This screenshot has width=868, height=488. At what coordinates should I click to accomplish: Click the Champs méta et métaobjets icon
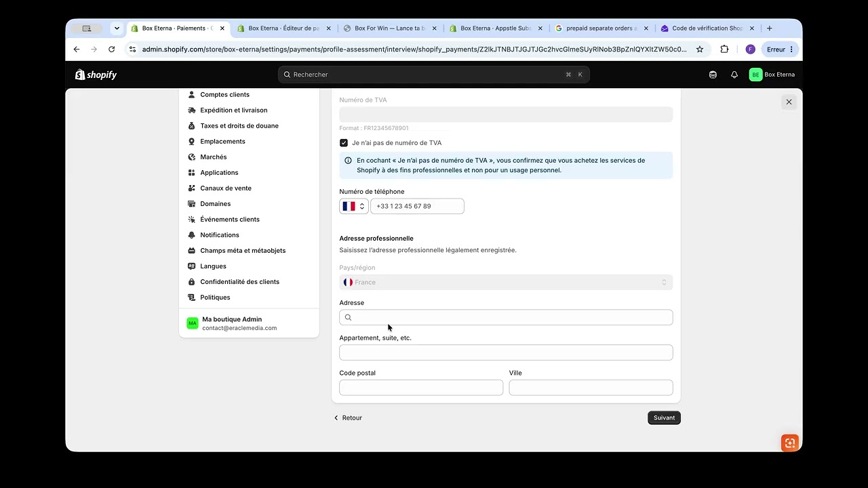(x=192, y=251)
